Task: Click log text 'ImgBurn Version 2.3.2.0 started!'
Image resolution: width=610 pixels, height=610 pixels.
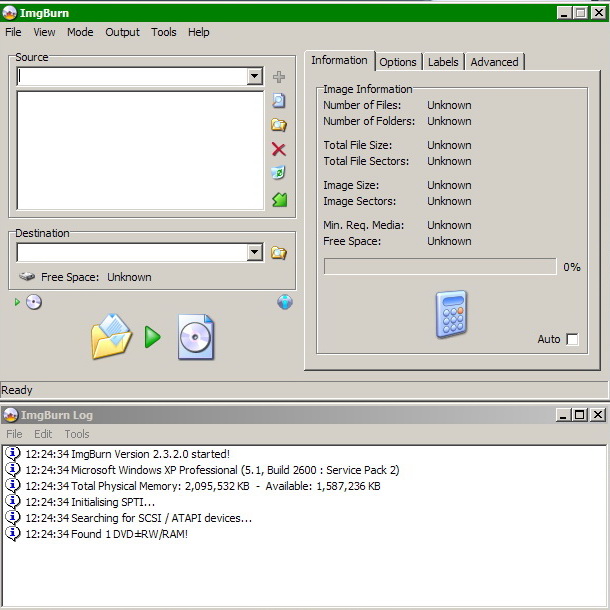Action: click(151, 454)
